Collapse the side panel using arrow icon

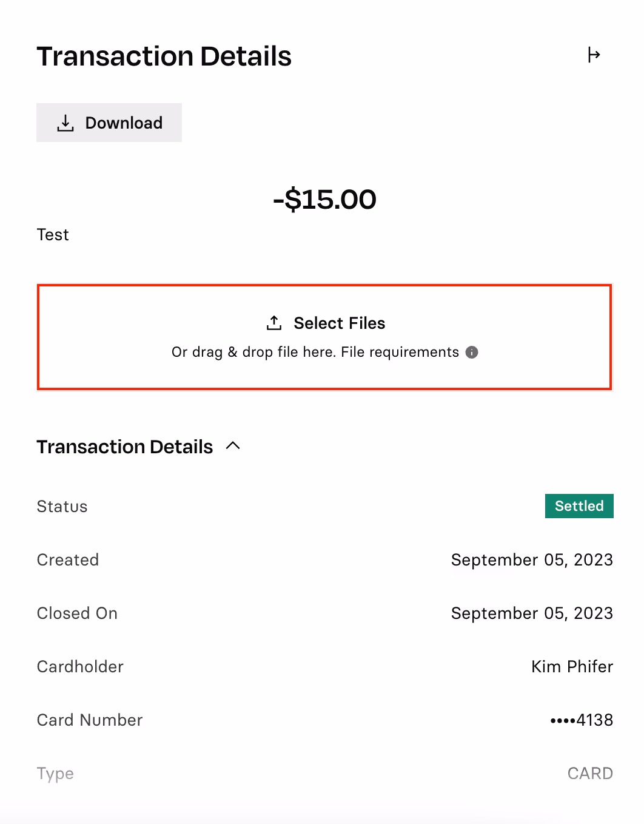tap(594, 55)
